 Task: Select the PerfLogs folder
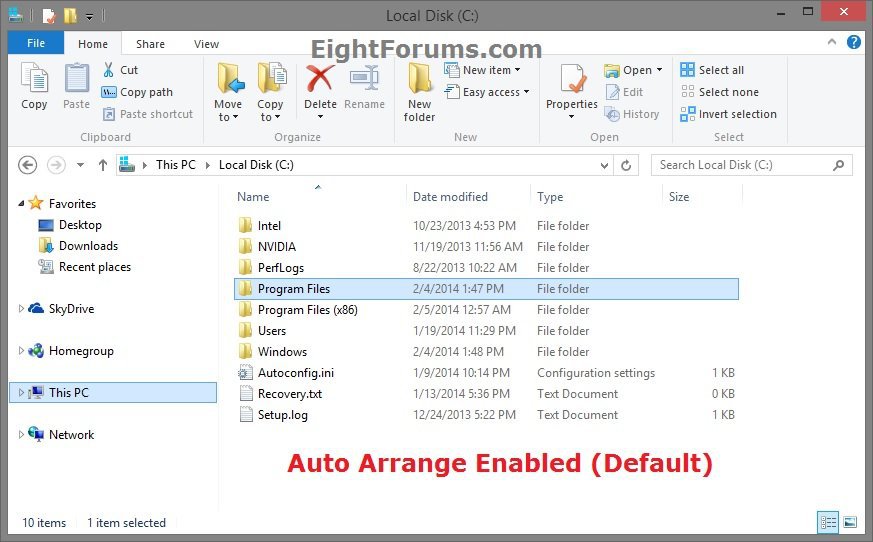click(486, 267)
